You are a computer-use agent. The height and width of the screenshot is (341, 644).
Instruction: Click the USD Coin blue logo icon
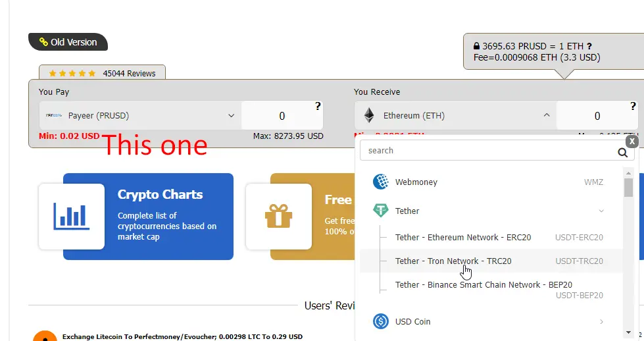tap(381, 321)
